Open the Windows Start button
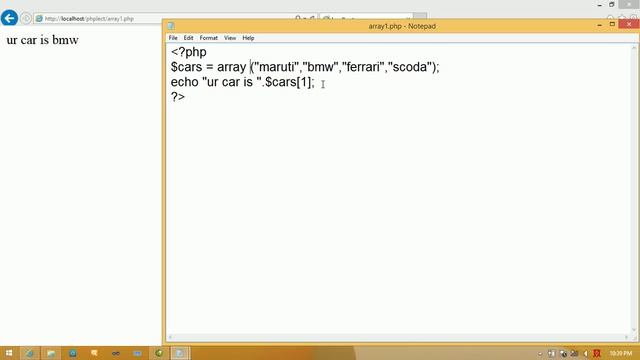Image resolution: width=640 pixels, height=360 pixels. [9, 353]
